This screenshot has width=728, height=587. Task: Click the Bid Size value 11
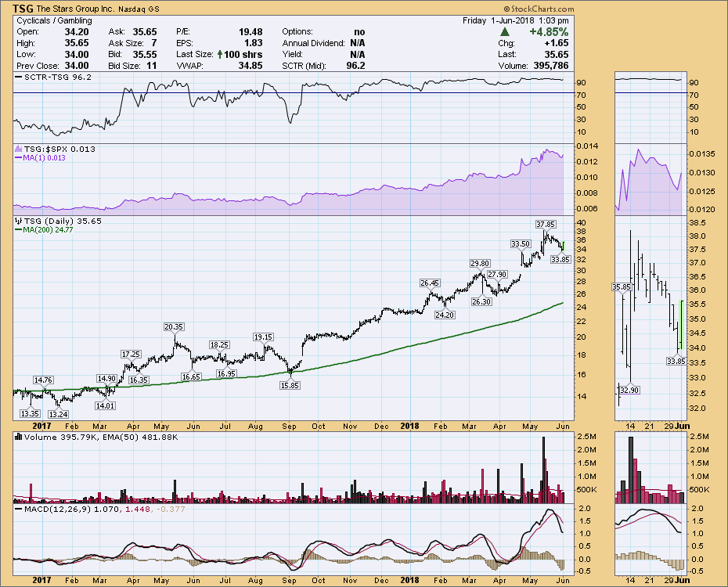(152, 66)
